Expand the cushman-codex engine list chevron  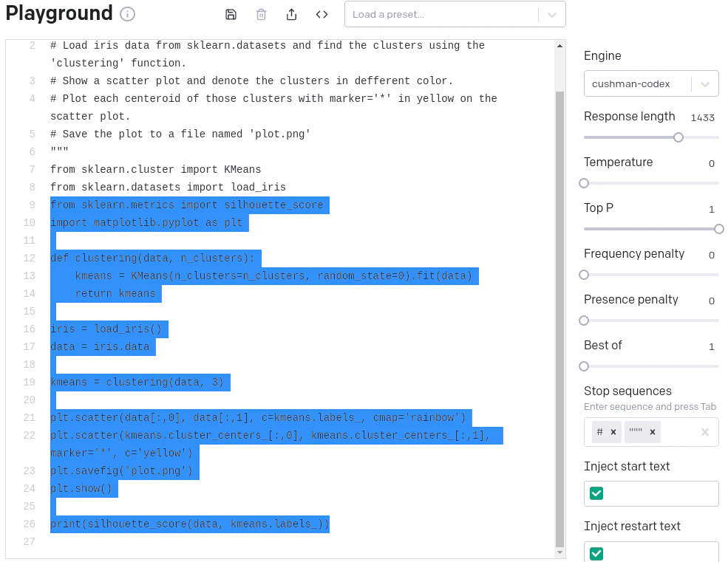click(705, 83)
